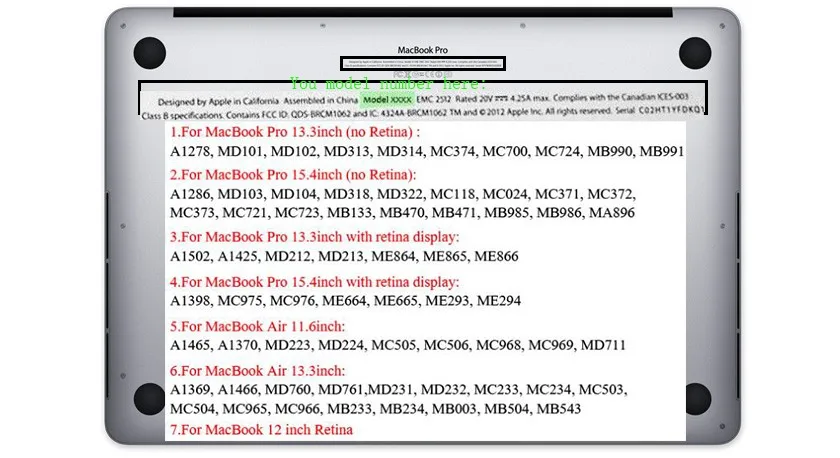Click model number MC503
840x458 pixels.
tap(602, 389)
